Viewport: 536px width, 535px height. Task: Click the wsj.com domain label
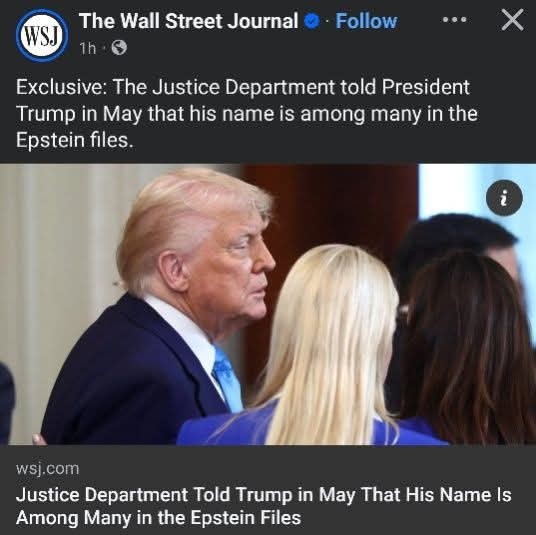tap(48, 469)
